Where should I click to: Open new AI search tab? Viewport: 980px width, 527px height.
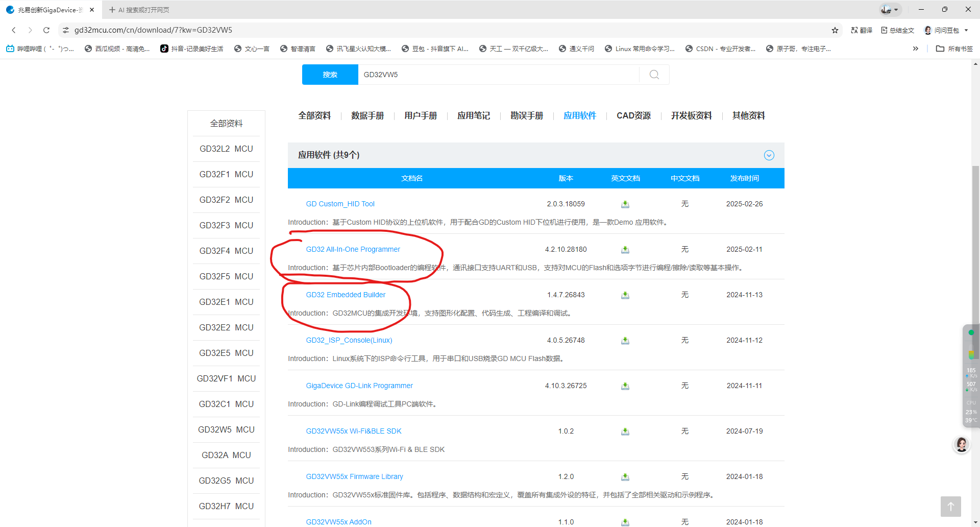coord(139,10)
